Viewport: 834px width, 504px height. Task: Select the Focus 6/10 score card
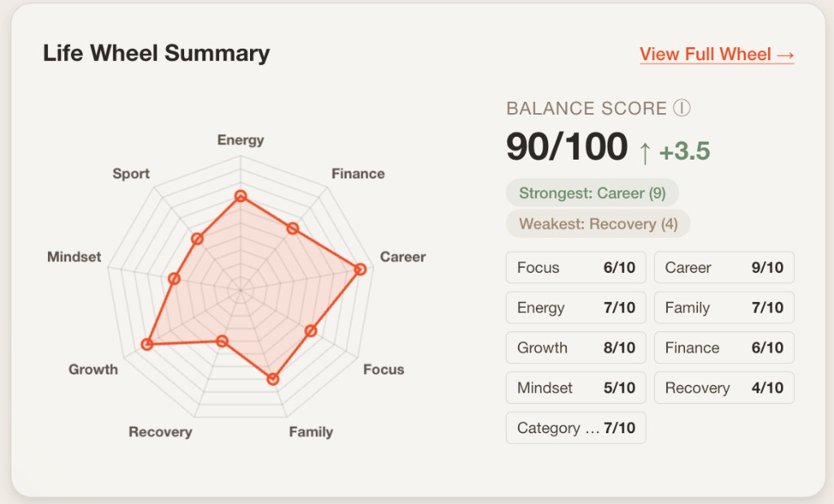575,267
